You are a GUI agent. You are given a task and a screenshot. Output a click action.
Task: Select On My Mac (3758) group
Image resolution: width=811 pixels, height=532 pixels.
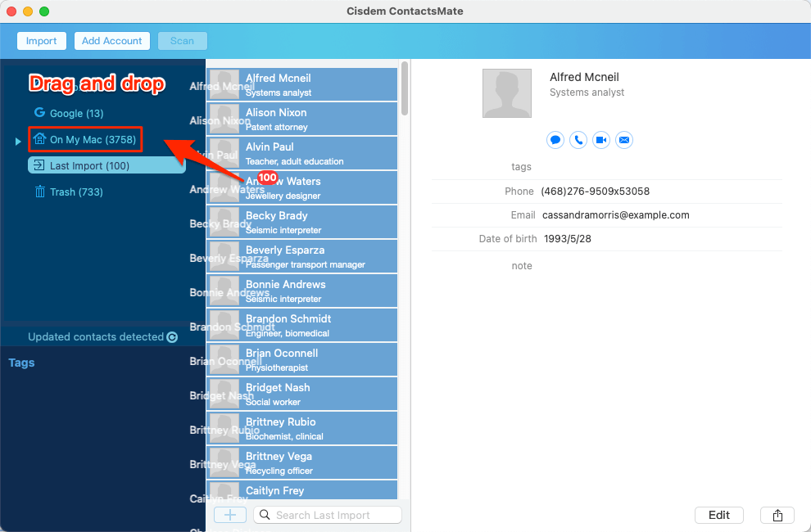point(85,140)
